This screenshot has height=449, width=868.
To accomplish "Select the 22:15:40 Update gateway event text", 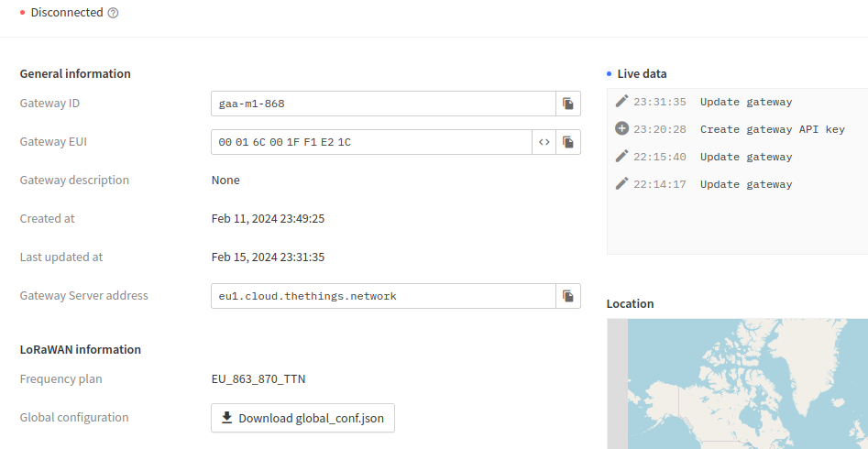I will (x=746, y=157).
